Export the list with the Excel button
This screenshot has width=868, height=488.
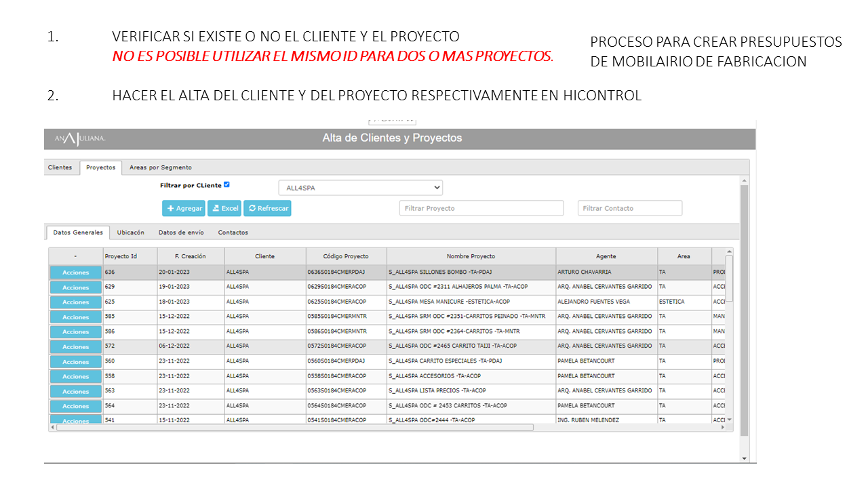tap(224, 209)
